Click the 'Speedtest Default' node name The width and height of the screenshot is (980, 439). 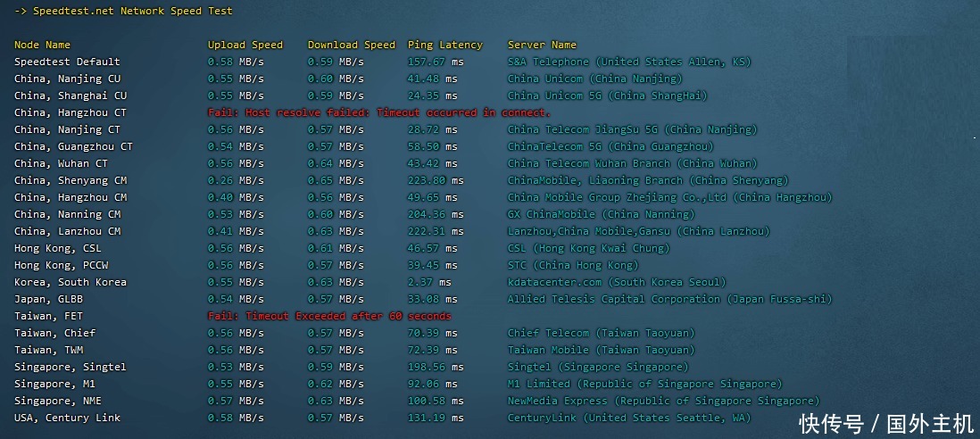(67, 62)
